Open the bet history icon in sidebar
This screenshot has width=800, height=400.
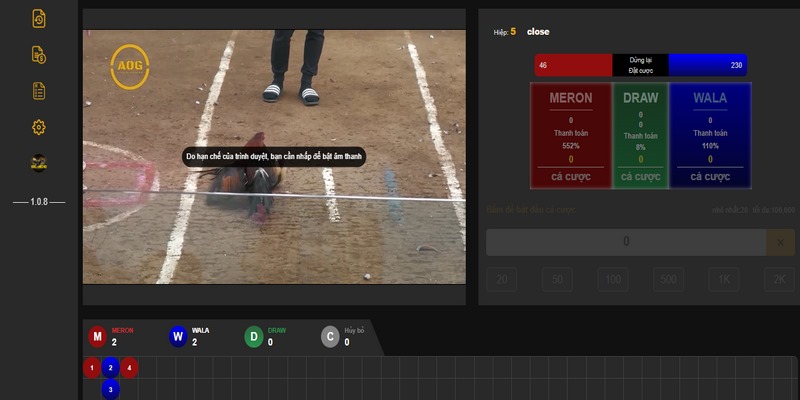coord(39,19)
